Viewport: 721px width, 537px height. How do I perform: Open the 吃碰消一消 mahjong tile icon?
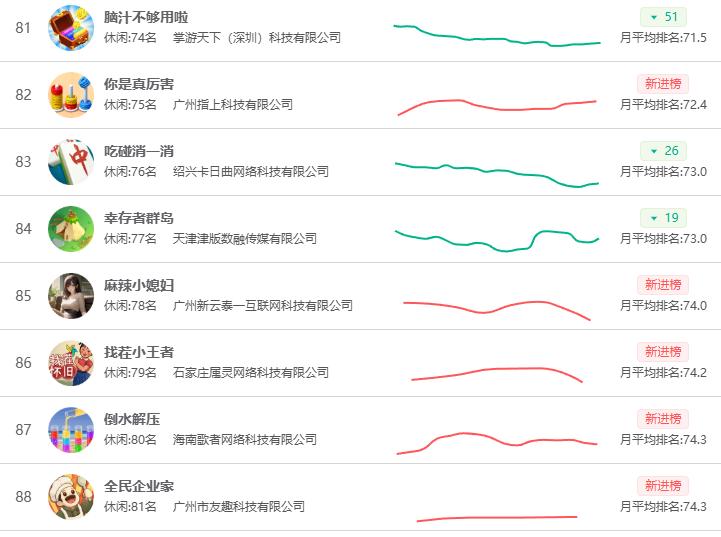[x=71, y=162]
